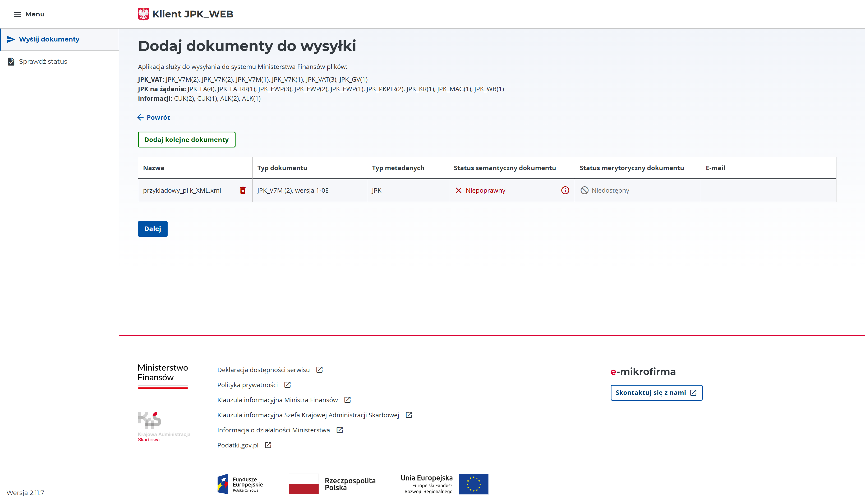The width and height of the screenshot is (865, 504).
Task: Open Klauzula informacyjna Szefa Krajowej Administracji Skarbowej
Action: [308, 415]
